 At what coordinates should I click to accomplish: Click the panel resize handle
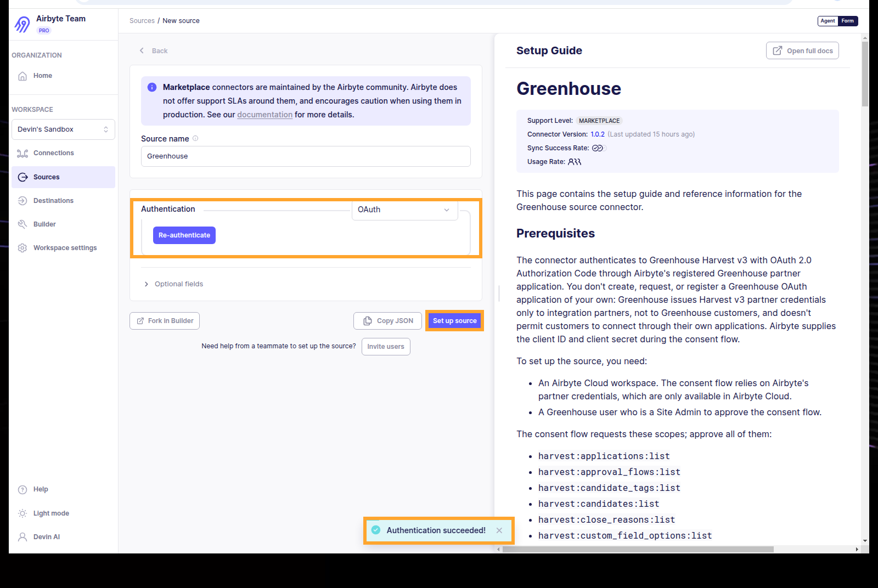pyautogui.click(x=499, y=293)
